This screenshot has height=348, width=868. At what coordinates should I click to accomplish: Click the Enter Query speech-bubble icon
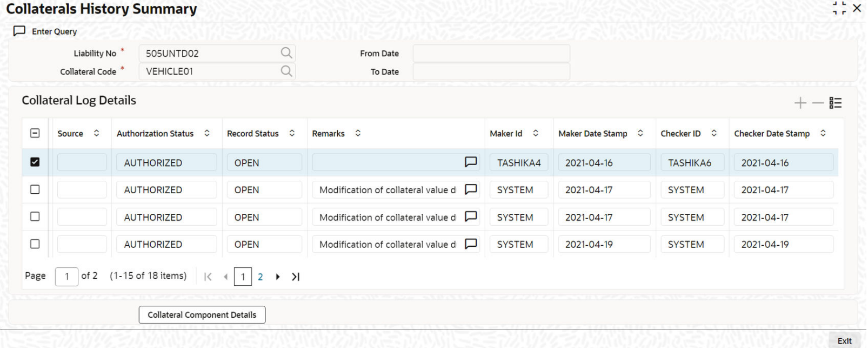pyautogui.click(x=19, y=31)
